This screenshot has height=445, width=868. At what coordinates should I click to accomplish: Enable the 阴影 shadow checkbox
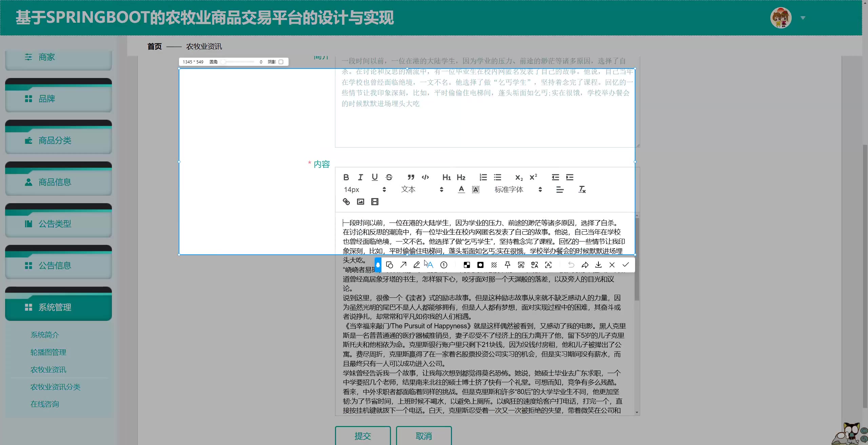pyautogui.click(x=281, y=62)
